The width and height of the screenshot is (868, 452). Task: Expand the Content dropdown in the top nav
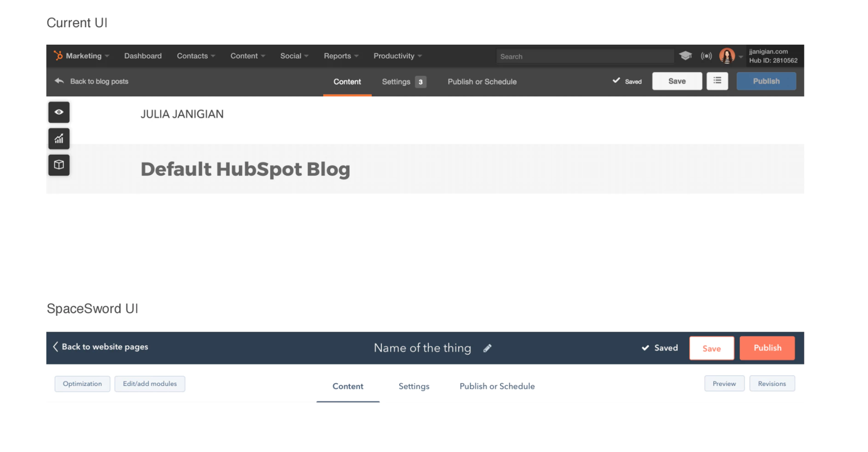coord(248,56)
